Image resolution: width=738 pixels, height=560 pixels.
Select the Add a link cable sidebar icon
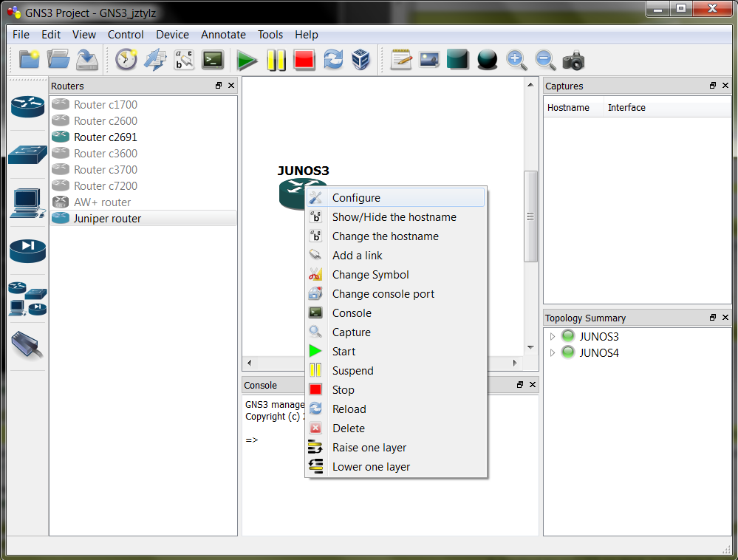[x=28, y=346]
